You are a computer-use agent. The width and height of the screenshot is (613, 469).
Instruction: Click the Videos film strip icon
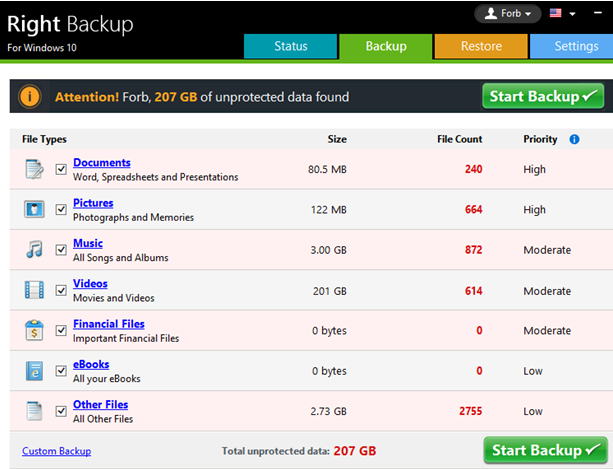[34, 290]
